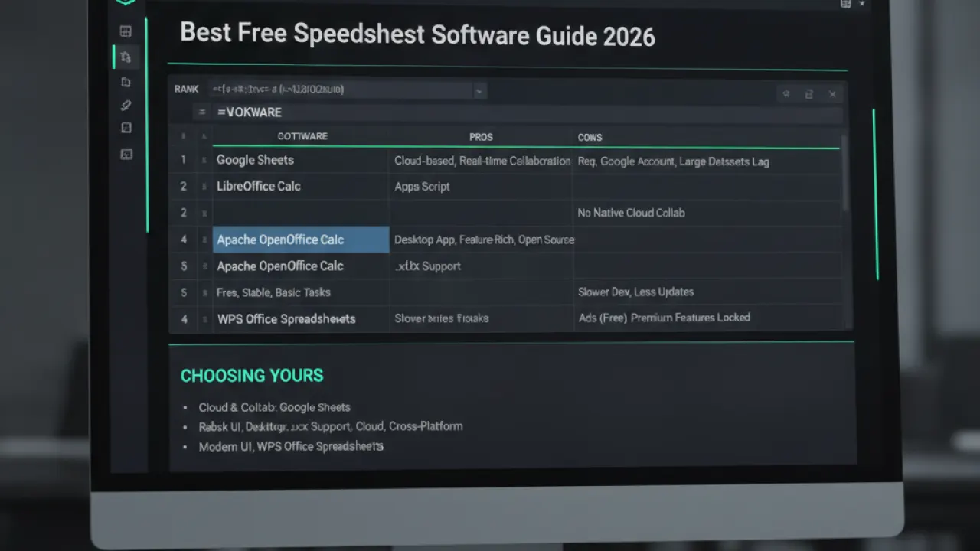Select row number of the highlighted Apache row
Screen dimensions: 980x551
(184, 240)
